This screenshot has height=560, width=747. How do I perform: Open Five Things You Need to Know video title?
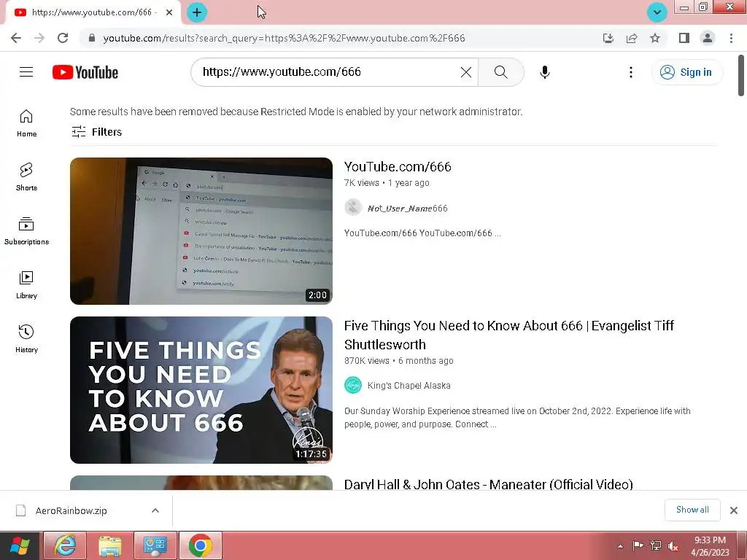pyautogui.click(x=508, y=335)
